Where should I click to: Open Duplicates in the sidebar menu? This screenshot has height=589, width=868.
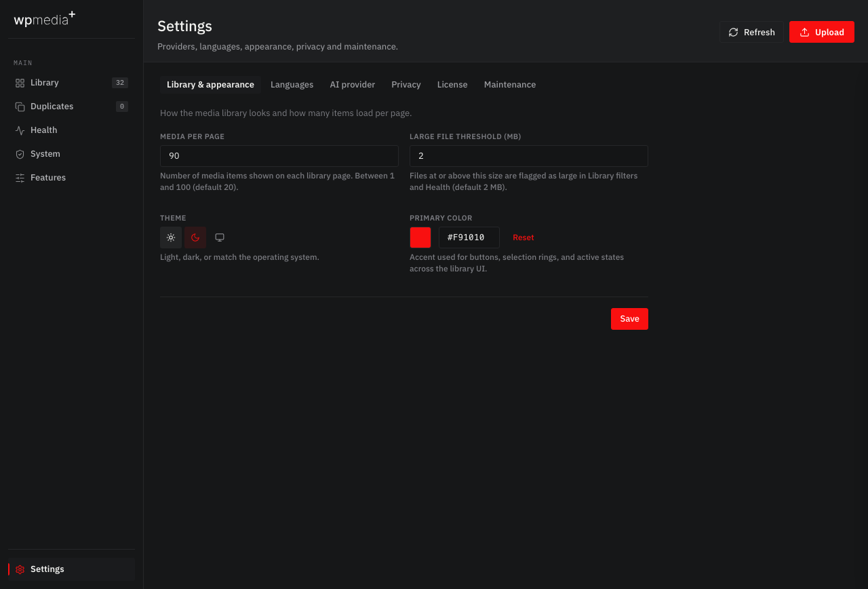(x=71, y=107)
